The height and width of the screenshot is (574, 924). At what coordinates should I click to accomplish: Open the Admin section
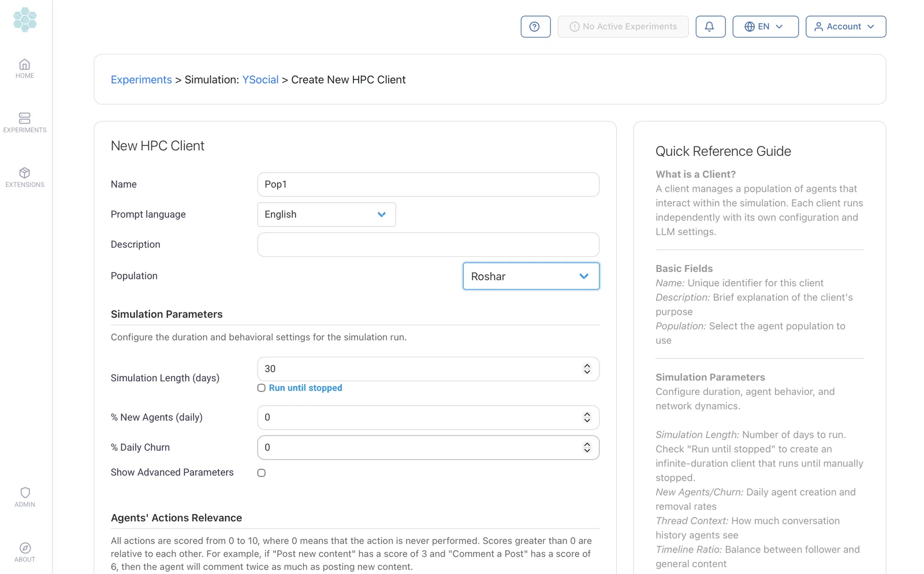click(25, 497)
